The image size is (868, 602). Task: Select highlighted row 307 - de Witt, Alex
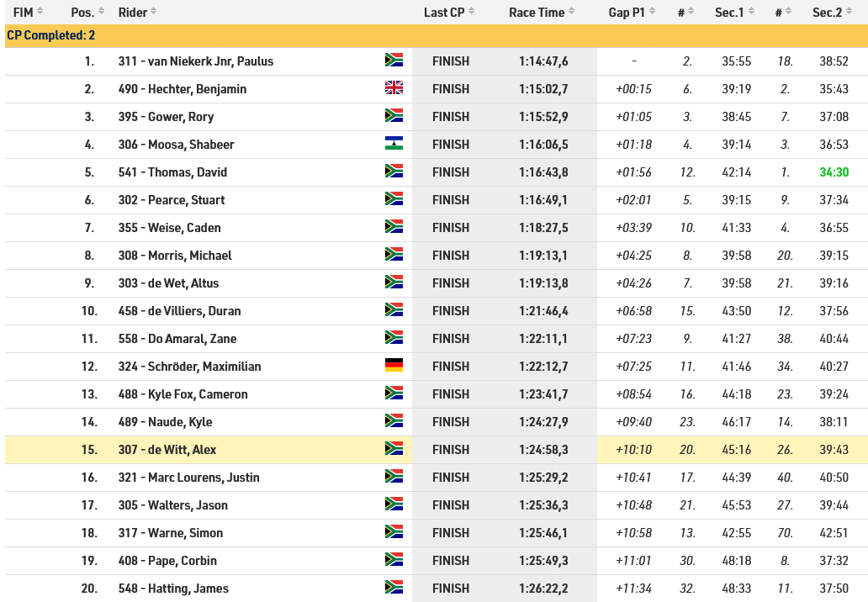(437, 449)
